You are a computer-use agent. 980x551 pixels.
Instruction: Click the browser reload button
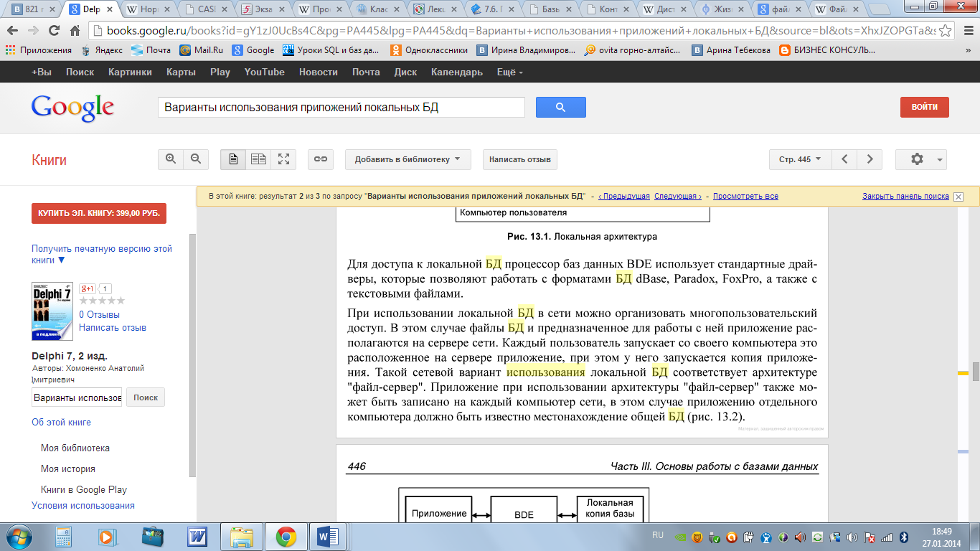54,31
